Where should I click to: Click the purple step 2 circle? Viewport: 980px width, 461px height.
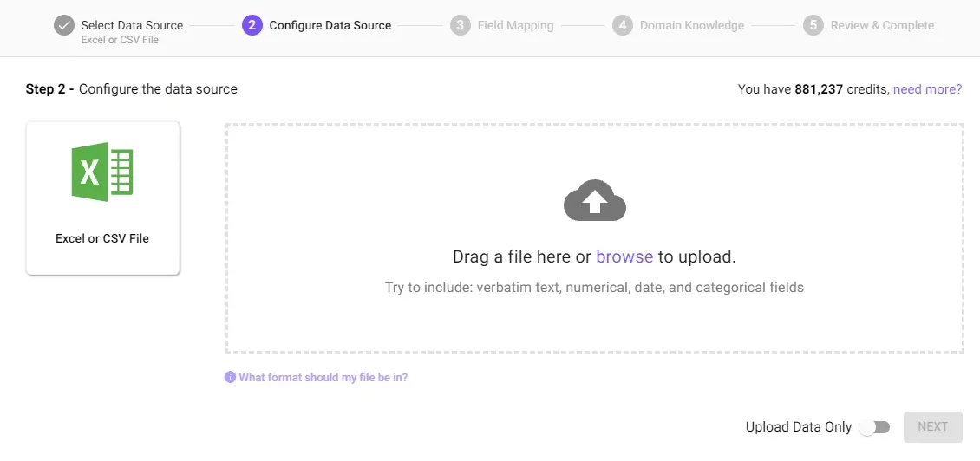pyautogui.click(x=252, y=26)
